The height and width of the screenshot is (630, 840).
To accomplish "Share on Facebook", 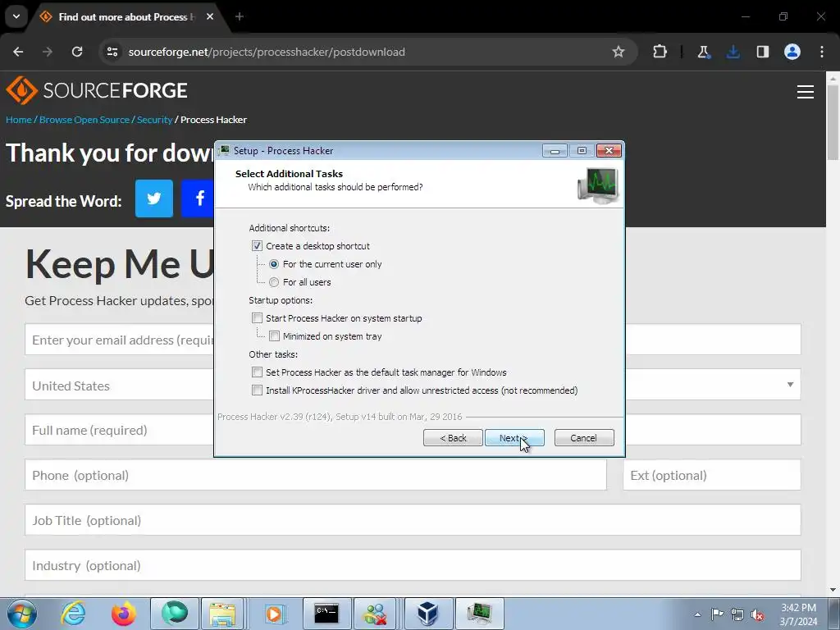I will click(198, 199).
